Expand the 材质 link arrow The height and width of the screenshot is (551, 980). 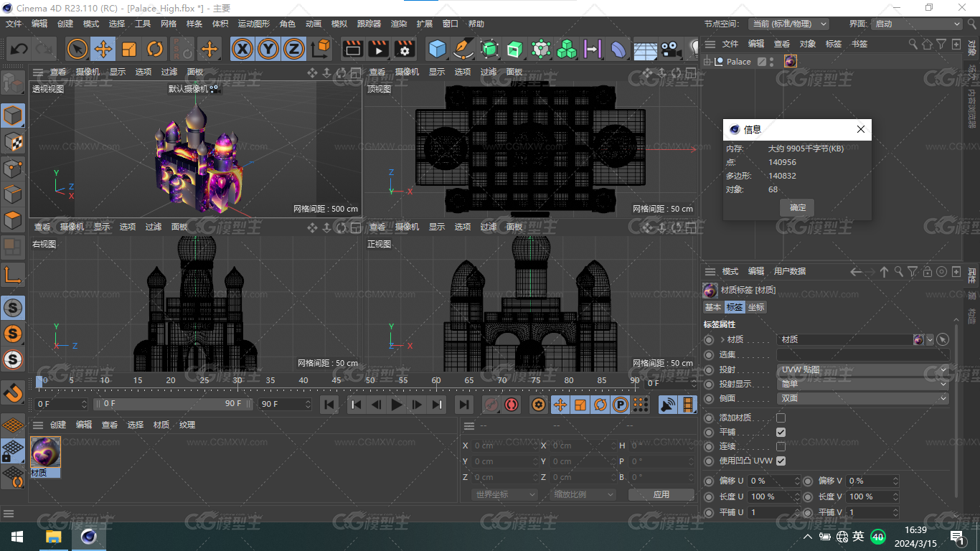coord(722,339)
